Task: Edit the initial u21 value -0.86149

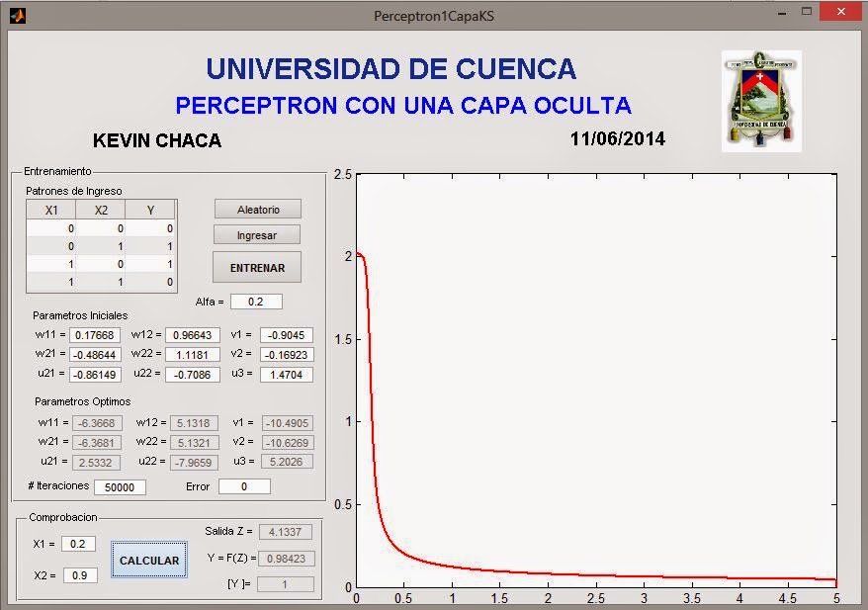Action: 95,374
